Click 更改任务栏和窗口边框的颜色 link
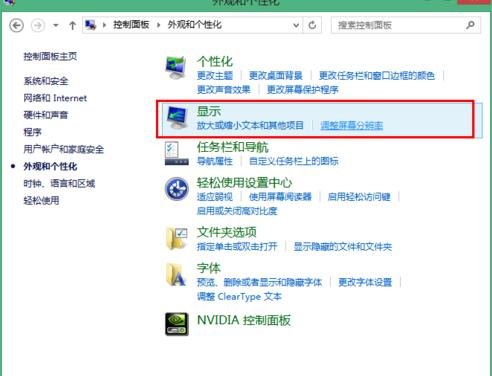Screen dimensions: 492x376 coord(377,76)
